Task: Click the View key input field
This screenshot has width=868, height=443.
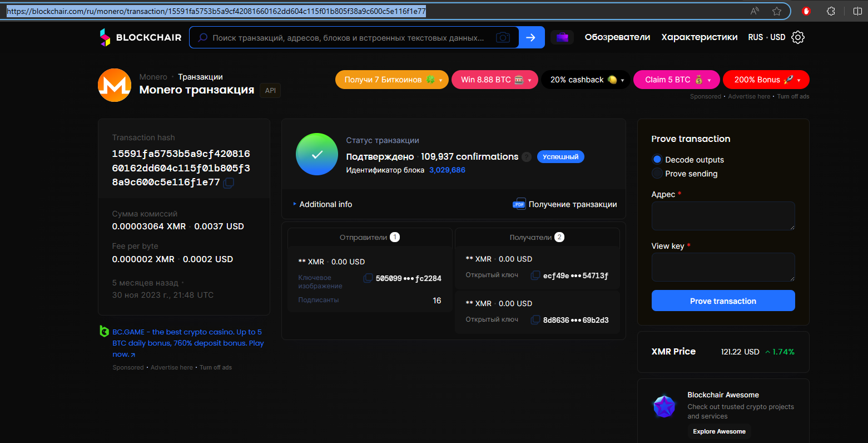Action: [723, 267]
